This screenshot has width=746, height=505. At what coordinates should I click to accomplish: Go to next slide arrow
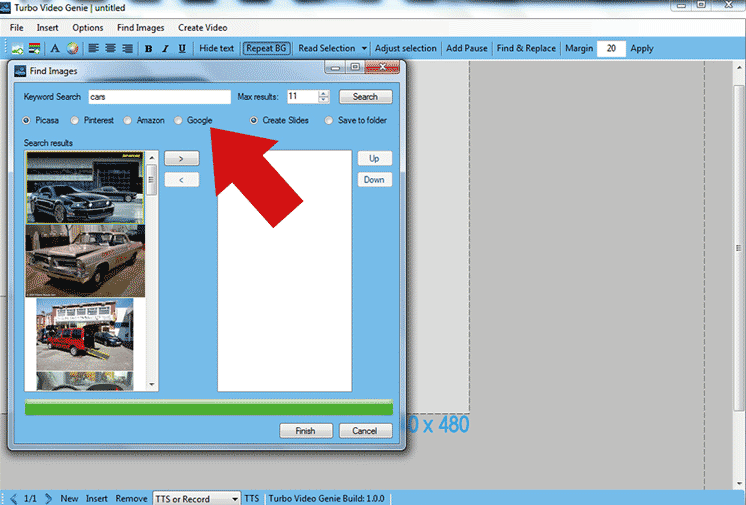(48, 499)
